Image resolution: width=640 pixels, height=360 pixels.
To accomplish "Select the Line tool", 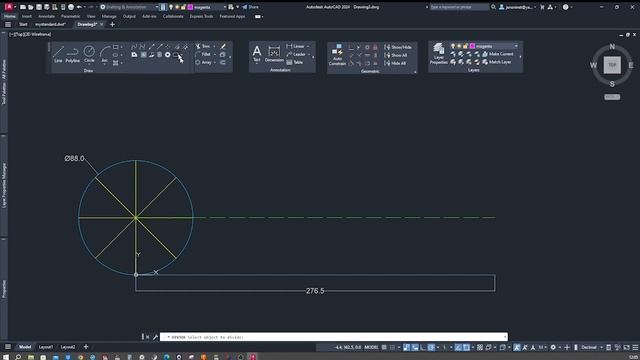I will (58, 54).
